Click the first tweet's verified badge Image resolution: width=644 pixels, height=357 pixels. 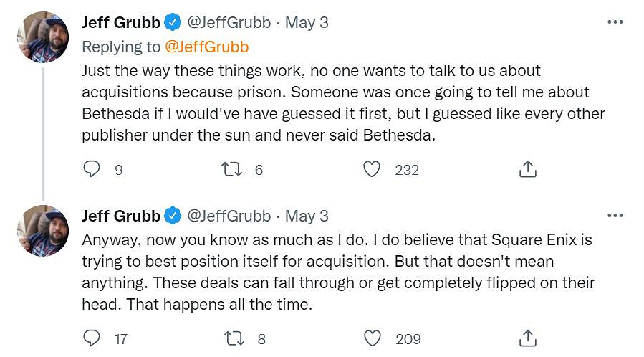(x=173, y=23)
